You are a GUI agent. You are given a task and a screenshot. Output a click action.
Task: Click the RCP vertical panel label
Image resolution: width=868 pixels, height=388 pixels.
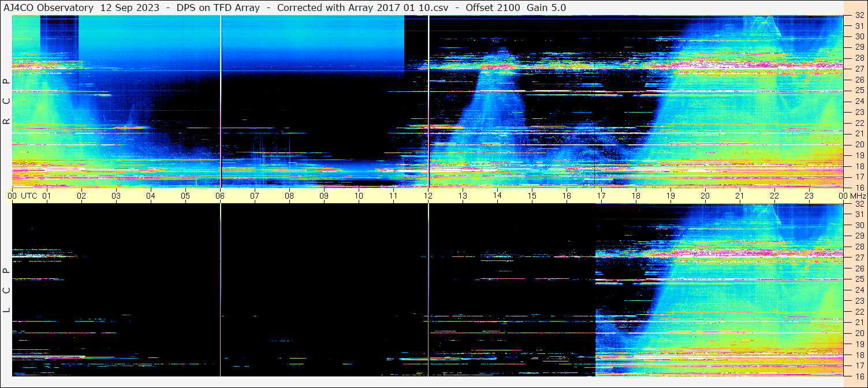coord(7,102)
